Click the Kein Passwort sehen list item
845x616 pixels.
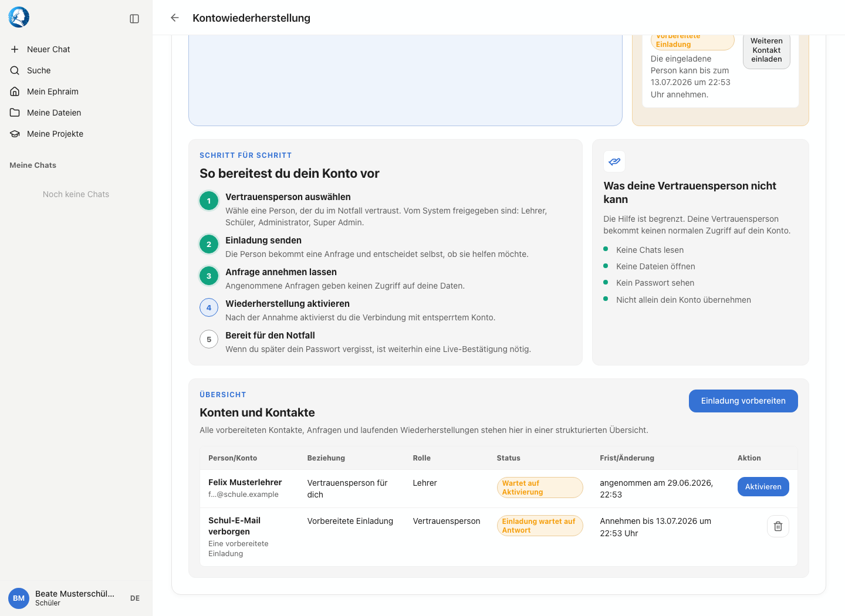(655, 283)
